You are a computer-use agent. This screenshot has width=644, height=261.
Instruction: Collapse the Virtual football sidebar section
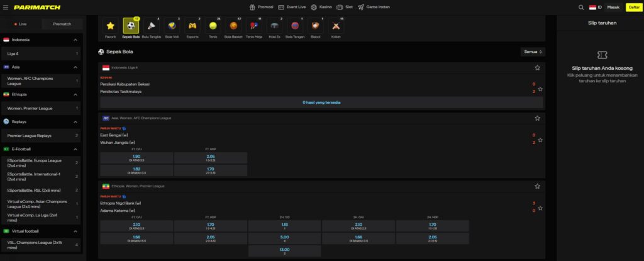[x=75, y=231]
